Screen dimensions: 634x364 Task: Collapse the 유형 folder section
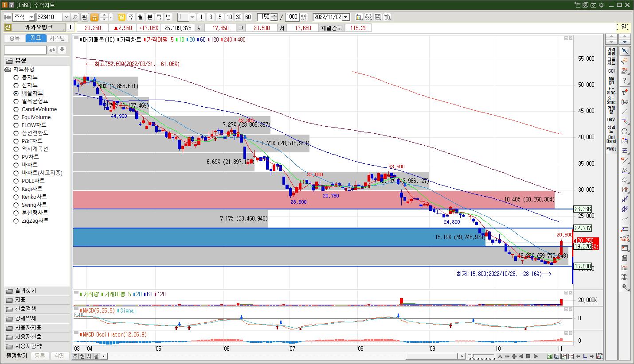pos(37,60)
